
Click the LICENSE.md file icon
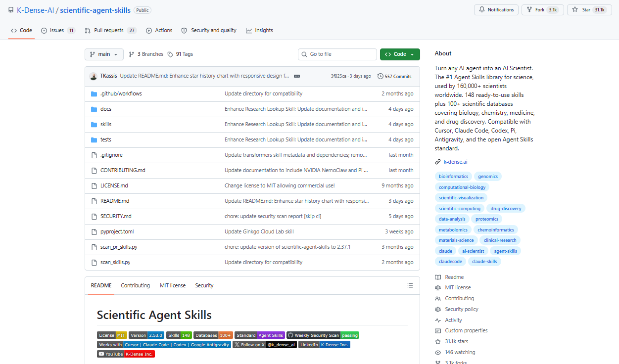coord(94,185)
